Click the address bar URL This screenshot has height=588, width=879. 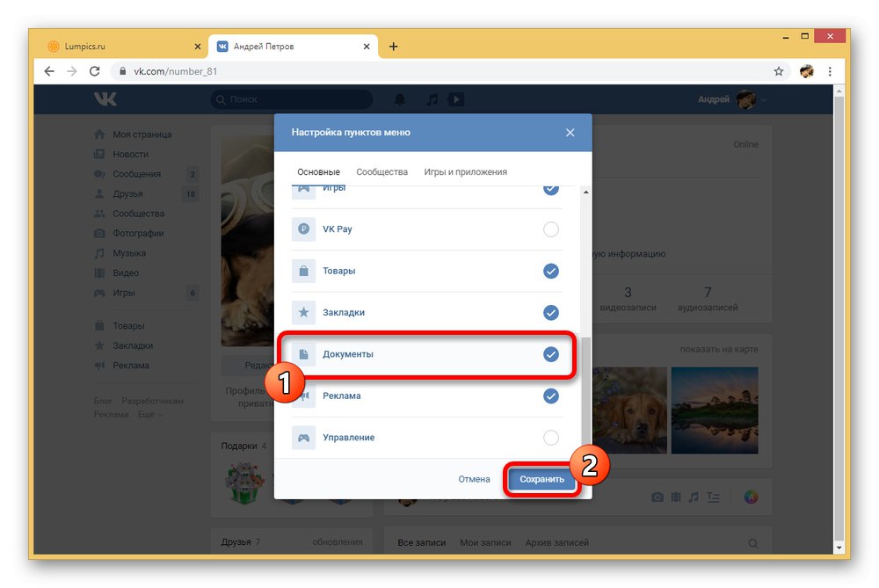click(175, 71)
